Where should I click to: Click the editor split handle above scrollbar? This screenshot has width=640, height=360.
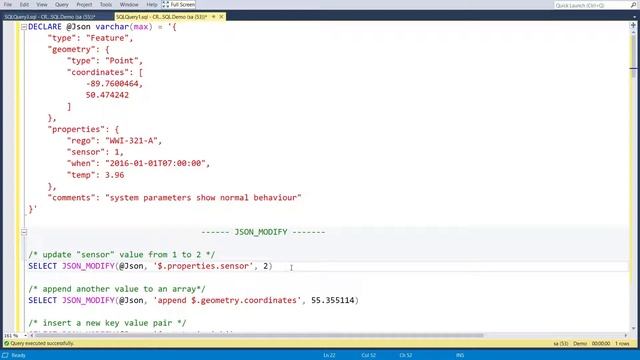point(633,25)
